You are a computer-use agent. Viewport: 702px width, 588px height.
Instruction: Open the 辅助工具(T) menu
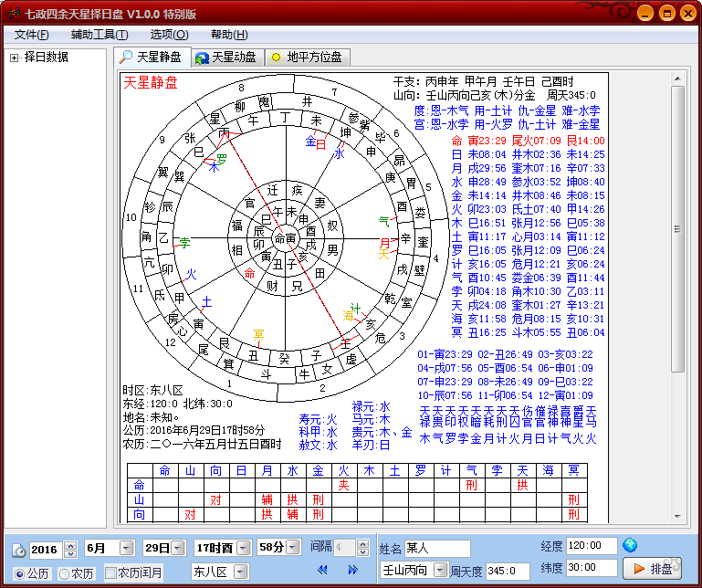tap(100, 35)
